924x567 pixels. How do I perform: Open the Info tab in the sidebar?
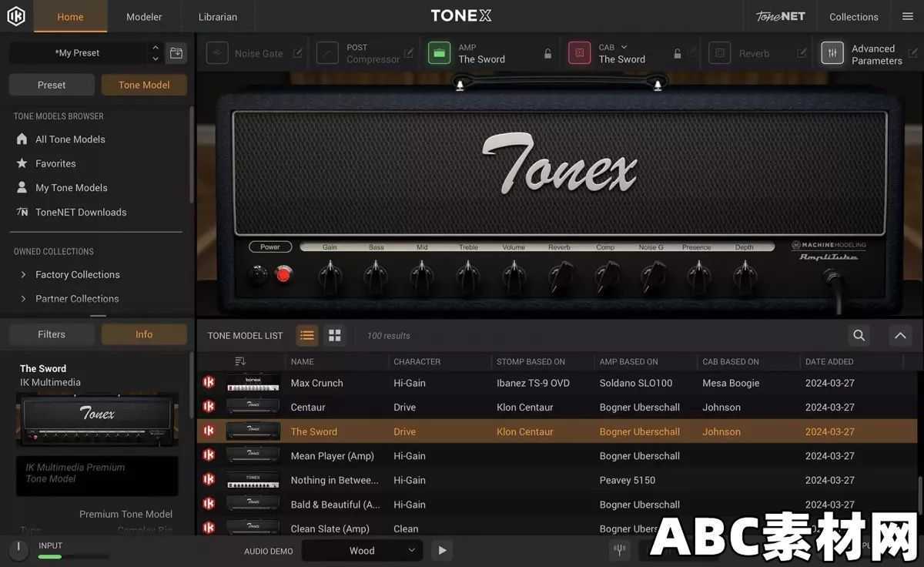143,333
